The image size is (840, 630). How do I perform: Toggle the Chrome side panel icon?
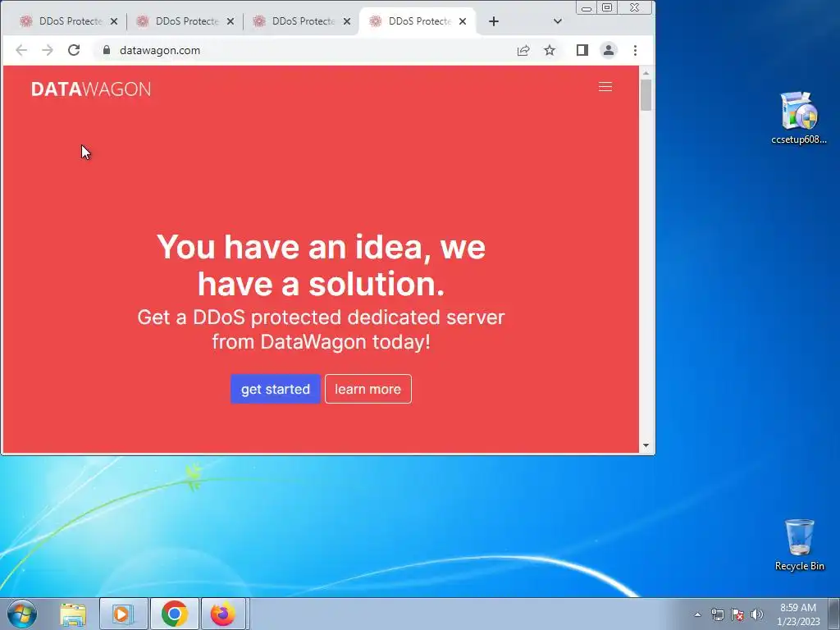tap(582, 50)
